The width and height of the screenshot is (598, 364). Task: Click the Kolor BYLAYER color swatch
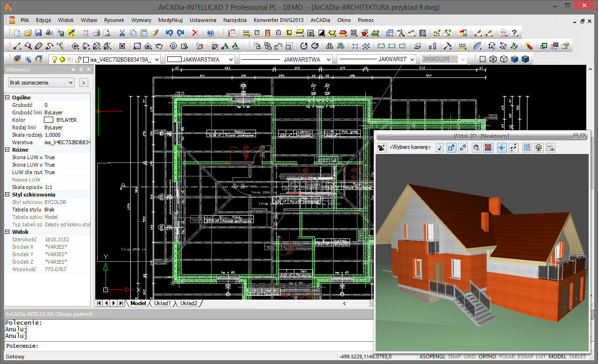tap(49, 120)
